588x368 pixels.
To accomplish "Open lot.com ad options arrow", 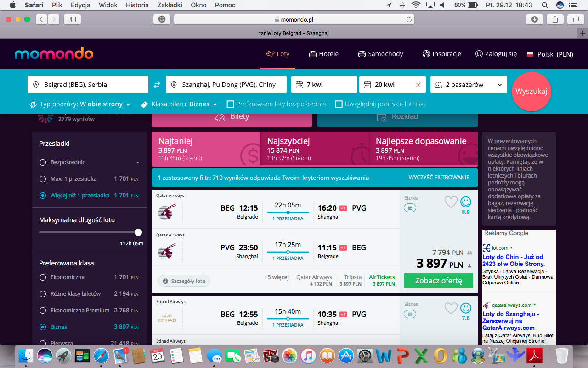I will point(511,248).
